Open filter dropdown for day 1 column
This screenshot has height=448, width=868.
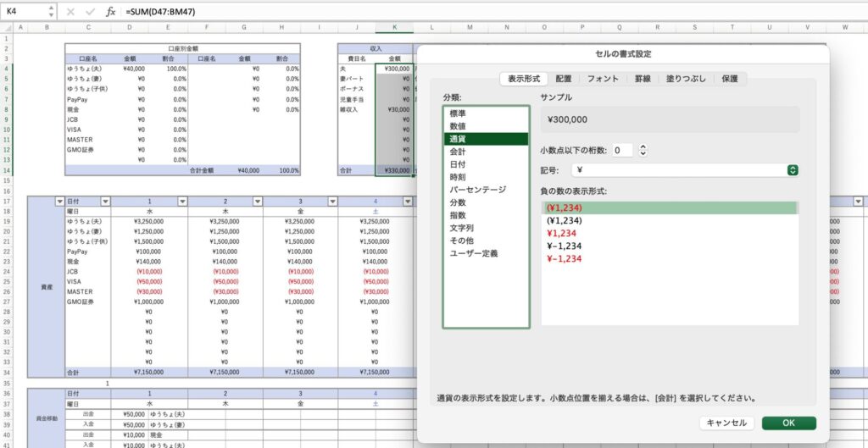click(181, 201)
